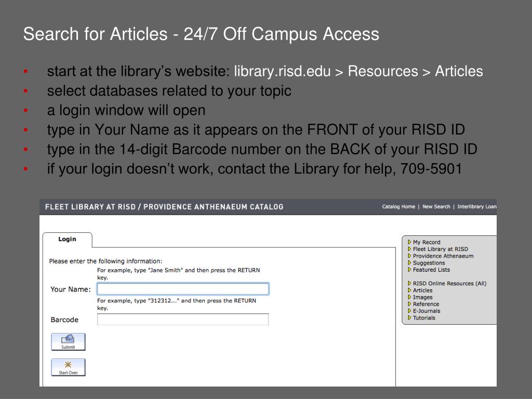Click the Start Over button

tap(68, 367)
